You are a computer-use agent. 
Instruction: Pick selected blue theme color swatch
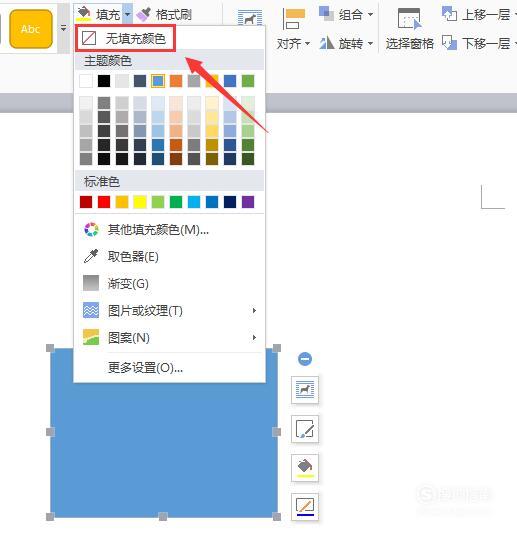(158, 81)
